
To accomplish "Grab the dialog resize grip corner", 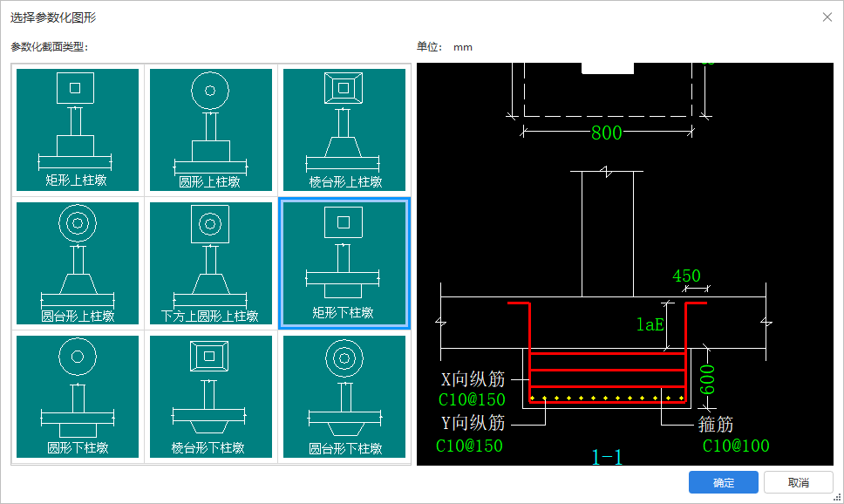I will pyautogui.click(x=838, y=498).
